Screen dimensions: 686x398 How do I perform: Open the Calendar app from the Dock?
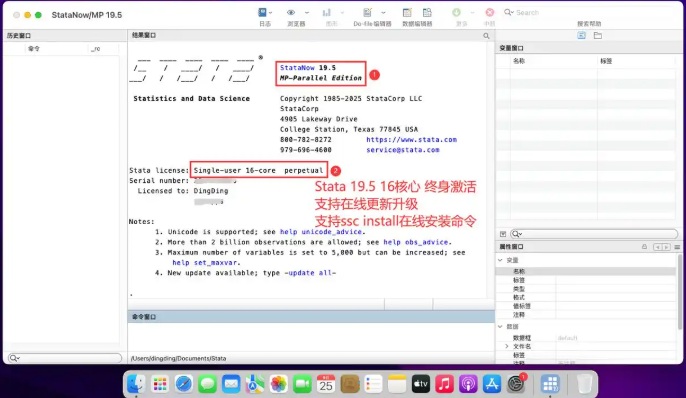pyautogui.click(x=326, y=384)
